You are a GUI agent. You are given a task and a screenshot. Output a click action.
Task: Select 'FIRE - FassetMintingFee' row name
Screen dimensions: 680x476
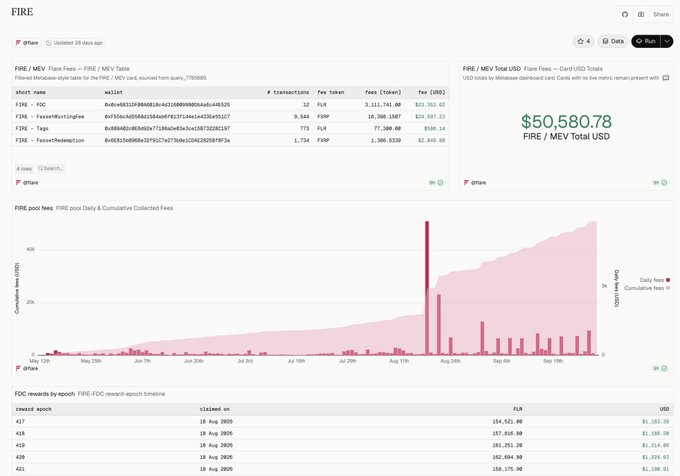click(50, 117)
